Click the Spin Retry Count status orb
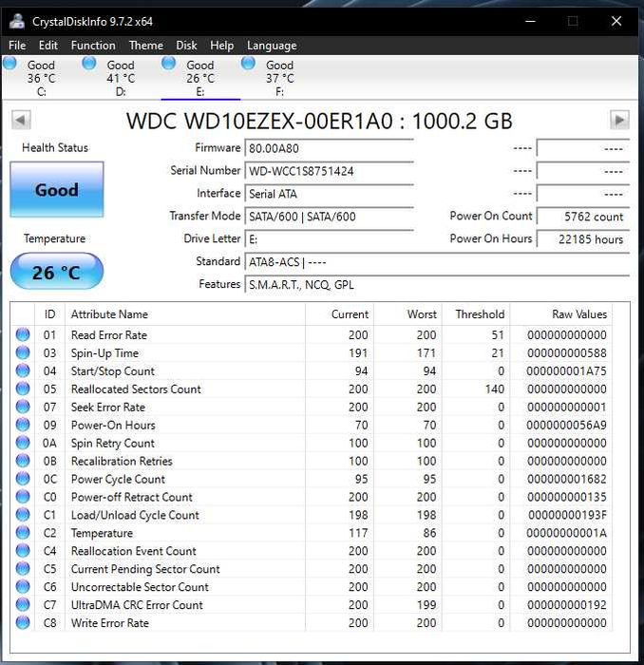 point(23,443)
